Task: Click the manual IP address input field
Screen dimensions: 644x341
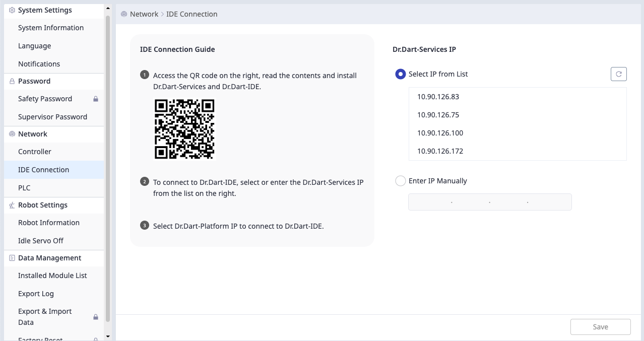Action: [x=490, y=202]
